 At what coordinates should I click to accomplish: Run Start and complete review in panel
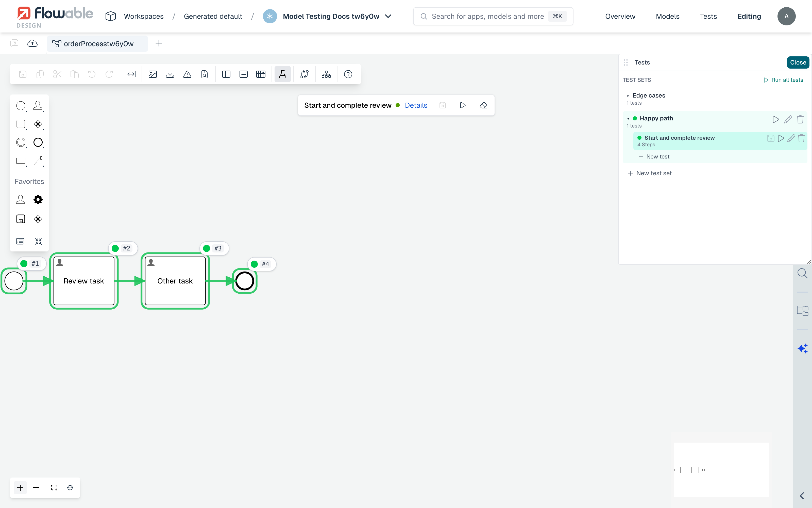(x=781, y=138)
